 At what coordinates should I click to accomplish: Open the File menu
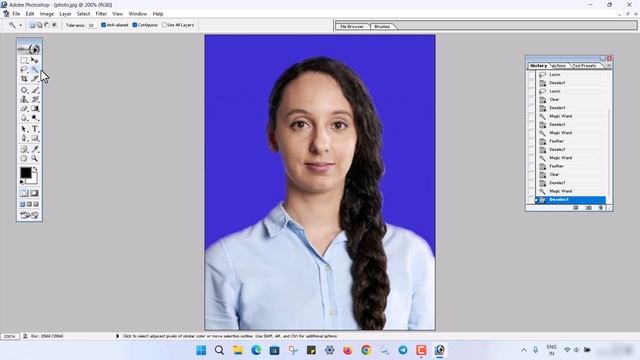point(16,14)
